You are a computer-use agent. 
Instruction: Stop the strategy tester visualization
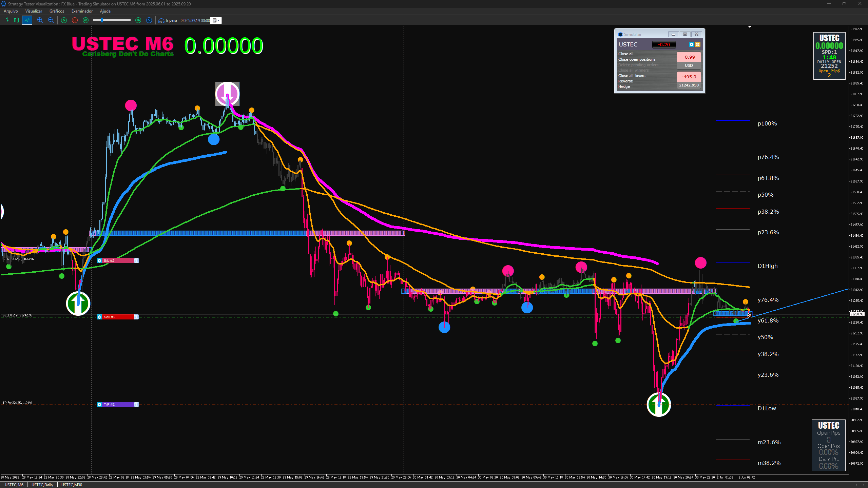click(x=75, y=20)
